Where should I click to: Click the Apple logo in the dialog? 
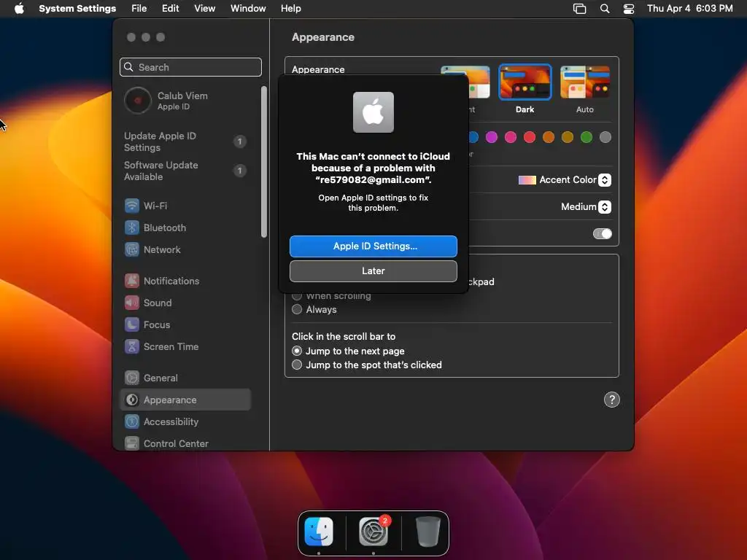click(373, 112)
